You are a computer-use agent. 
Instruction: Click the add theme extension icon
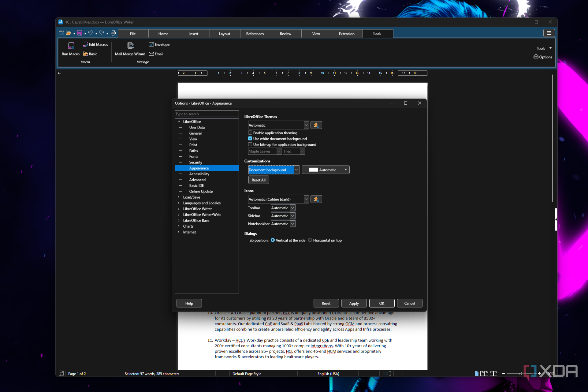pos(316,125)
